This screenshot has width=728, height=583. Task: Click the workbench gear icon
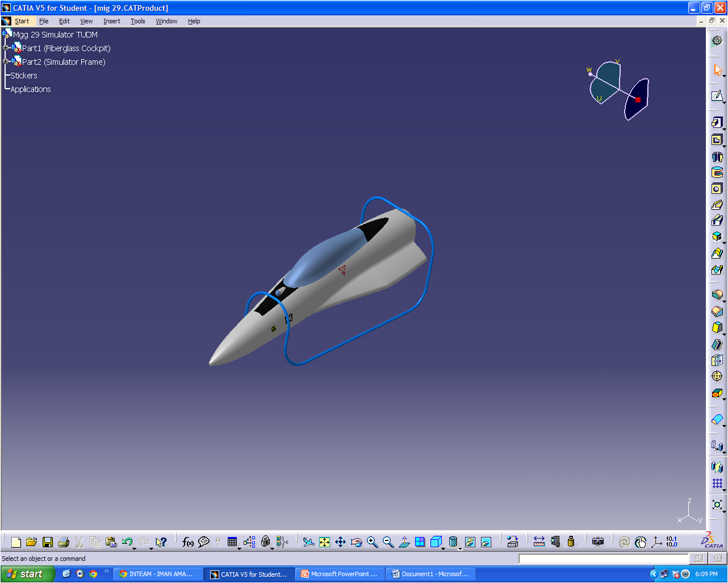click(717, 40)
